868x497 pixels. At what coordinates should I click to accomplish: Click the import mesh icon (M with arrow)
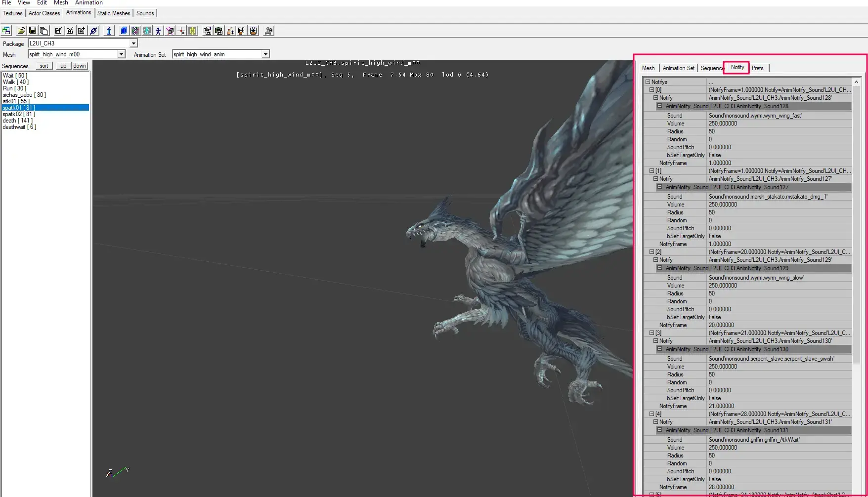(59, 31)
